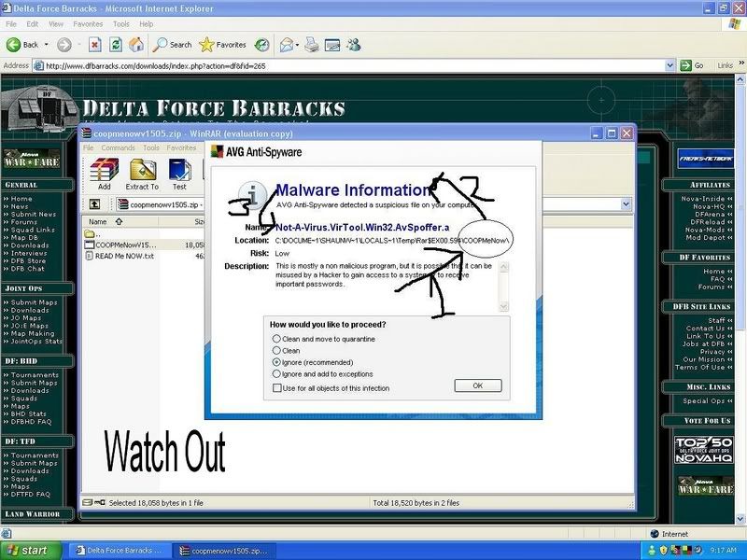Screen dimensions: 747x560
Task: Expand the Links toolbar chevron
Action: pos(740,63)
